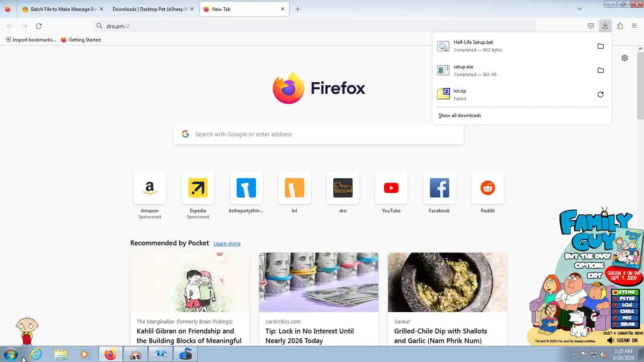Select the lol.zip failed download entry

pos(513,95)
